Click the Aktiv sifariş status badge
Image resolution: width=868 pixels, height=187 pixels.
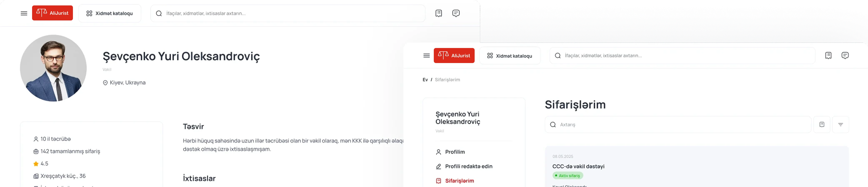click(568, 176)
